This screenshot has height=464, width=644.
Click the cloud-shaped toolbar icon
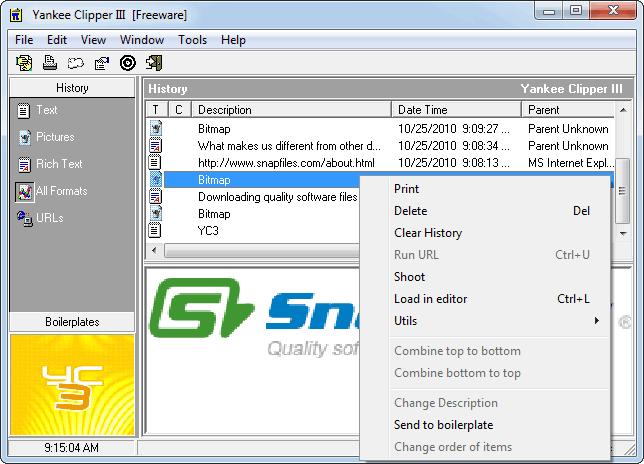point(76,63)
